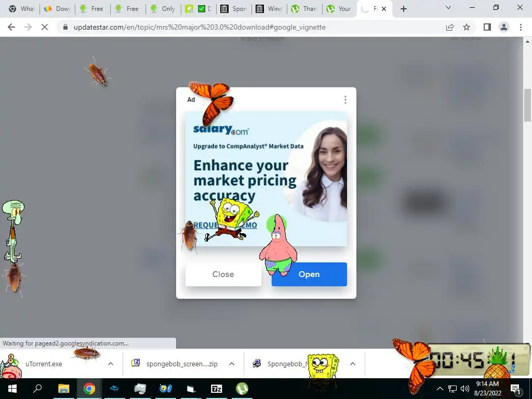Open the 7-Zip taskbar icon

(217, 389)
